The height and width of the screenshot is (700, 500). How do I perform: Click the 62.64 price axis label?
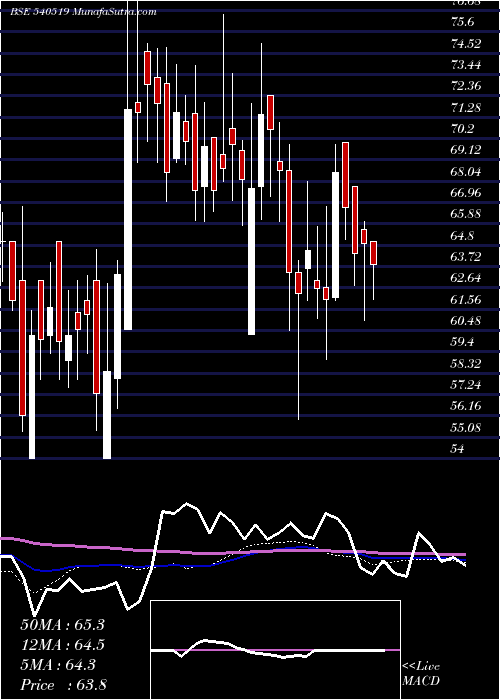[466, 278]
